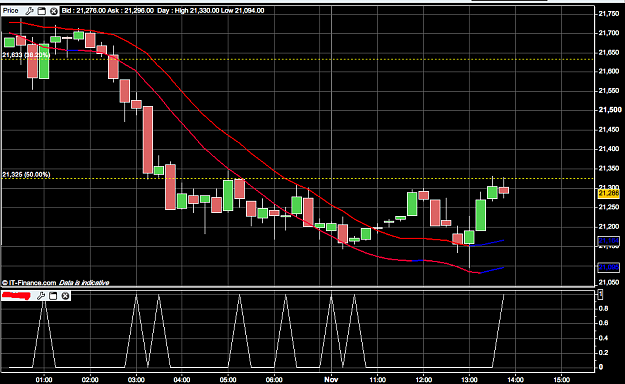The image size is (625, 384).
Task: Select the 21,325 (50.00%) Fibonacci label
Action: [x=26, y=175]
